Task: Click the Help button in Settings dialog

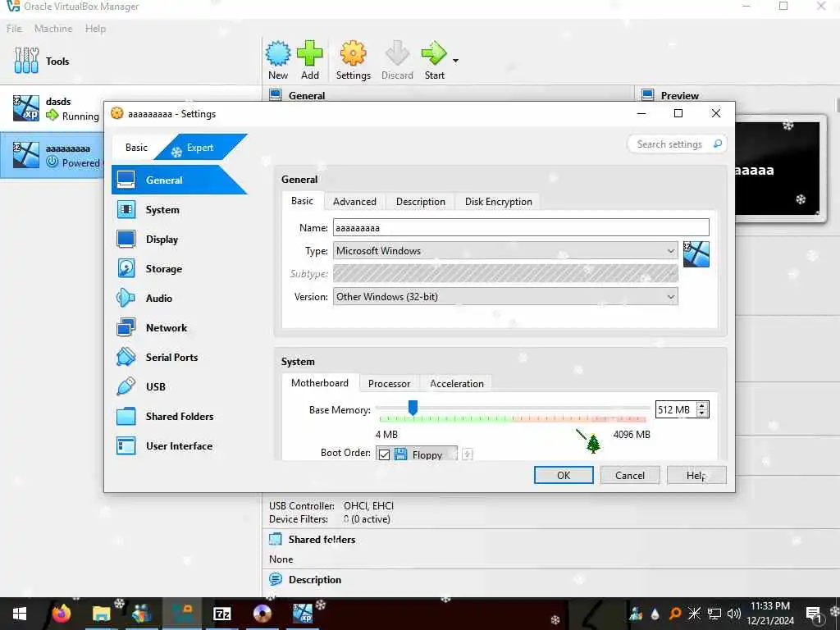Action: pos(696,475)
